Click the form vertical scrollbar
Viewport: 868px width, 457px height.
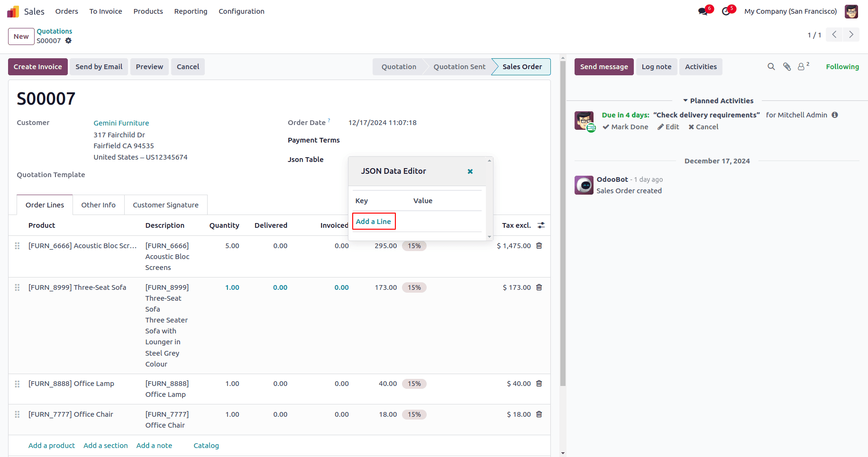563,223
